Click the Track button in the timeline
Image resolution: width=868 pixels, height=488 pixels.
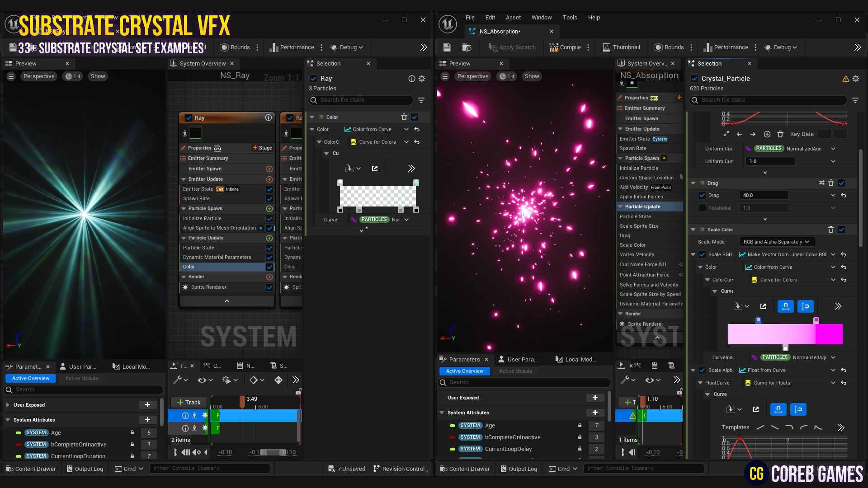click(189, 402)
